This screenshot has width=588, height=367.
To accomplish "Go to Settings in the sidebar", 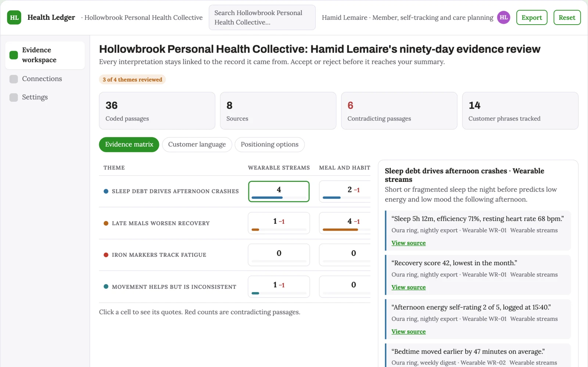I will tap(45, 97).
